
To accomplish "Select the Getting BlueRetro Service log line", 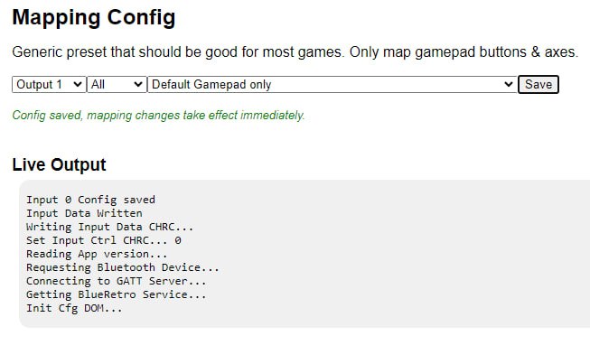I will pyautogui.click(x=117, y=294).
